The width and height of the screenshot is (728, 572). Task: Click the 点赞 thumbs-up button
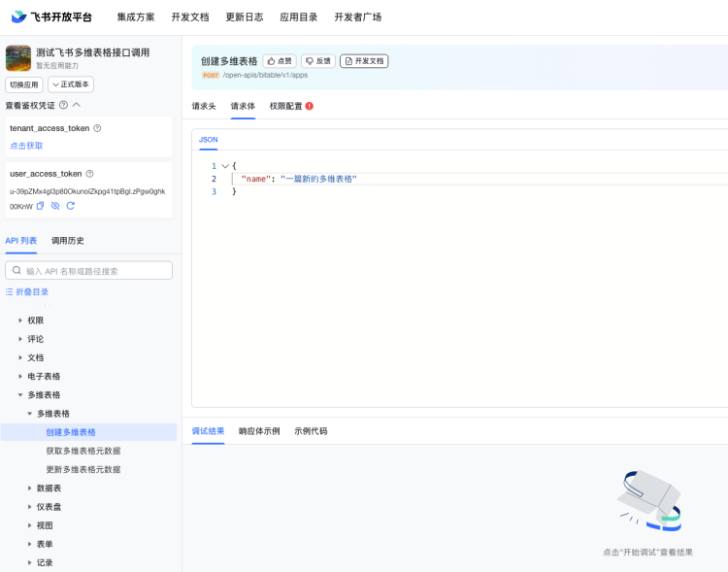click(x=280, y=61)
